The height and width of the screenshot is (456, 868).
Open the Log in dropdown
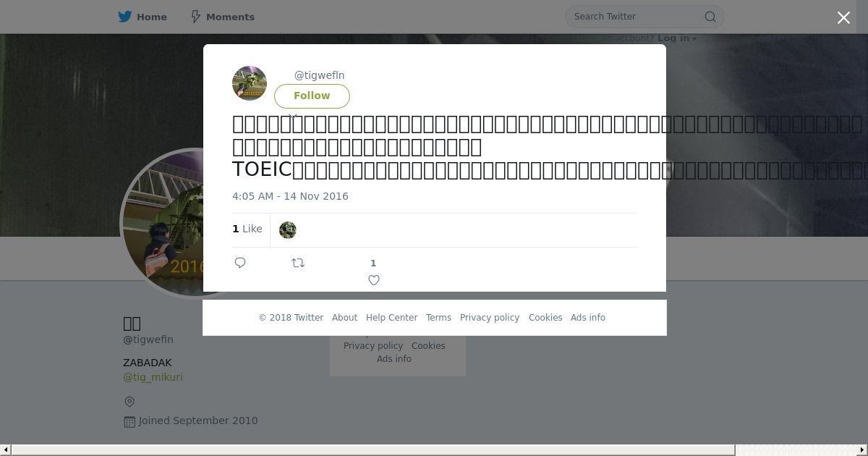pyautogui.click(x=677, y=38)
